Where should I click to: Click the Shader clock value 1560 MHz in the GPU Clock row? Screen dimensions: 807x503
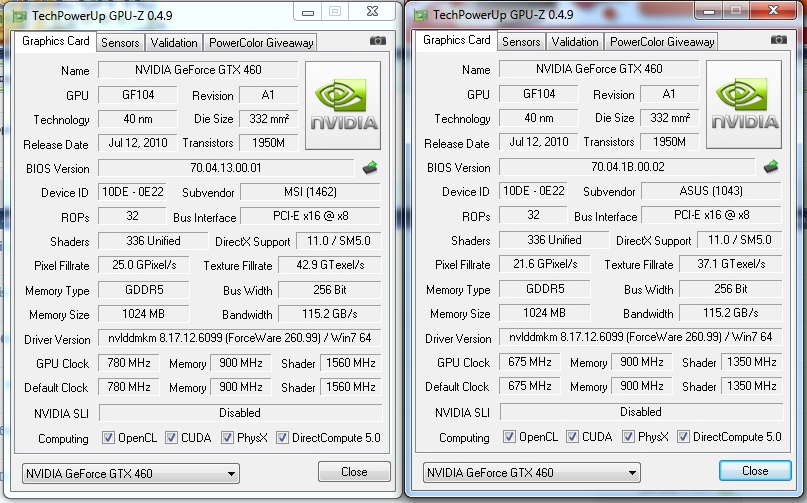click(x=350, y=363)
